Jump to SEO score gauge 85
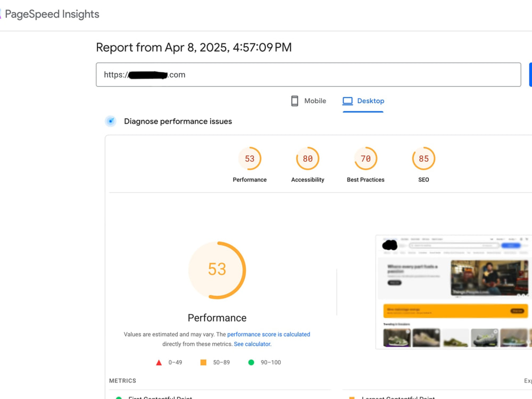This screenshot has height=399, width=532. tap(424, 159)
